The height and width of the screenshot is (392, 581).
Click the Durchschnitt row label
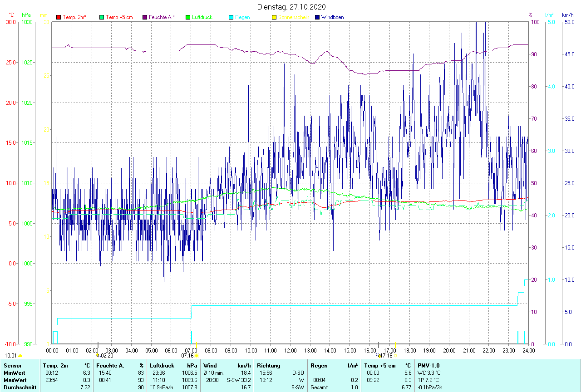(20, 387)
